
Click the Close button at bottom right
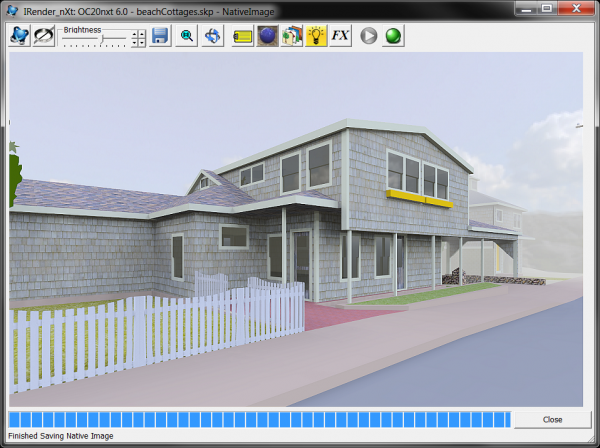pos(552,419)
